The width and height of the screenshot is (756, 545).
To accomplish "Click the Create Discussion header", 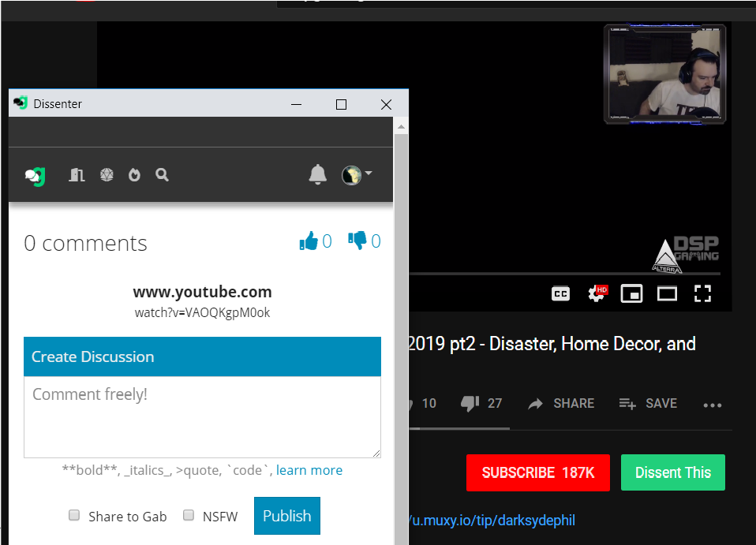I will click(203, 356).
